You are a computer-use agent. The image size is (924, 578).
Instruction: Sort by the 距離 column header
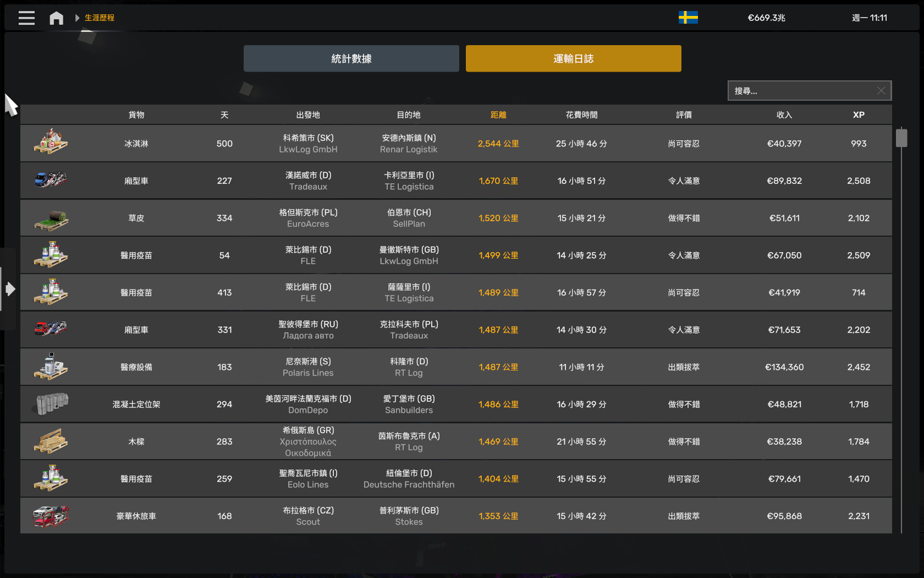(x=498, y=114)
